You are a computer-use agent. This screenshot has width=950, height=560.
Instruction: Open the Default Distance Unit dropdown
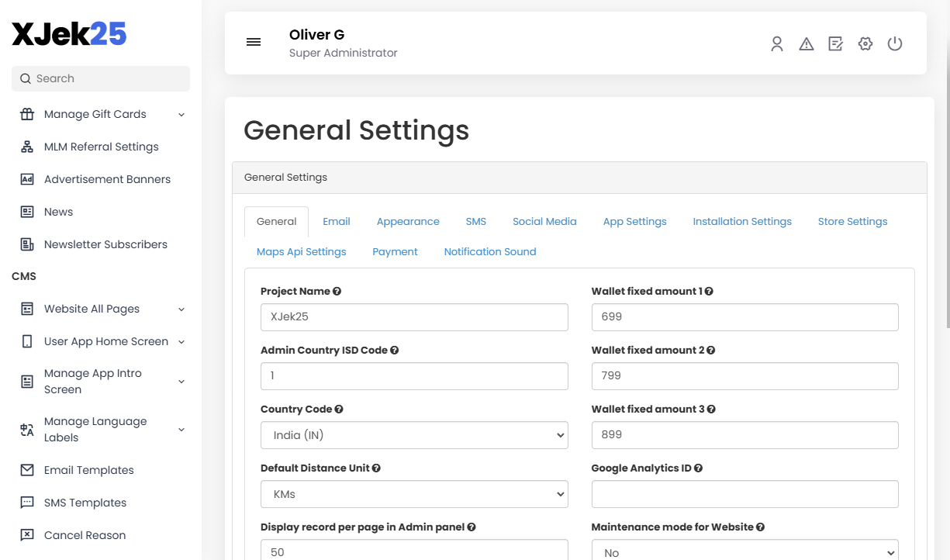[x=414, y=494]
